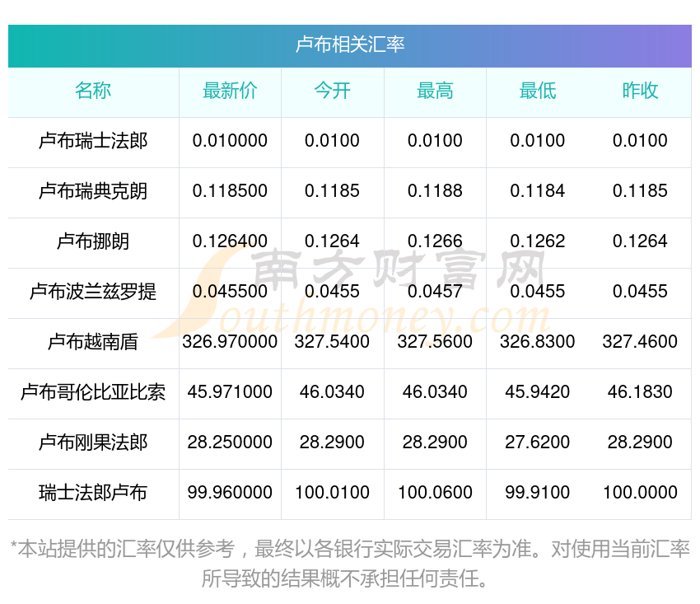
Task: Click the 卢布刚果法郎 row name
Action: click(93, 442)
